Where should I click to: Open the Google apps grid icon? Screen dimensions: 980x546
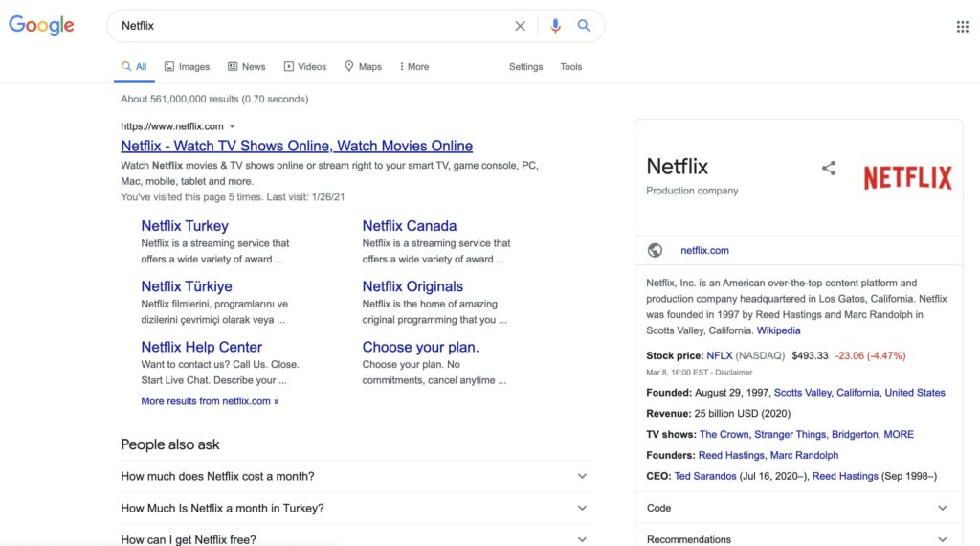tap(963, 26)
